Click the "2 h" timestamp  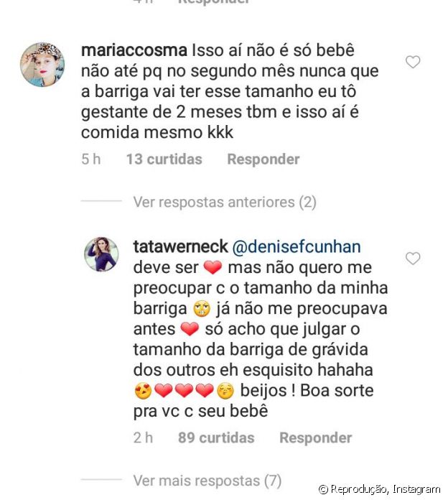pos(142,437)
